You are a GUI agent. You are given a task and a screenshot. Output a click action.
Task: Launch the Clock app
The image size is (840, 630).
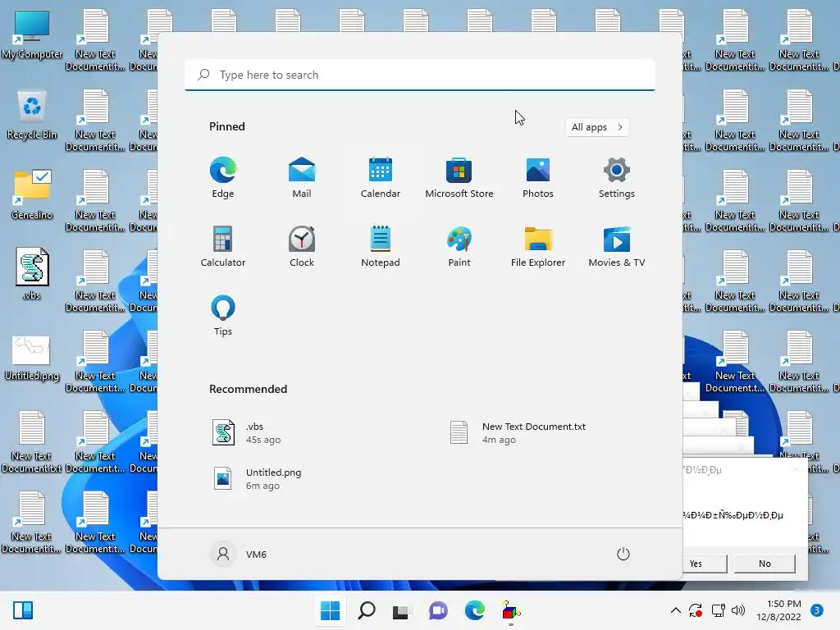(302, 246)
